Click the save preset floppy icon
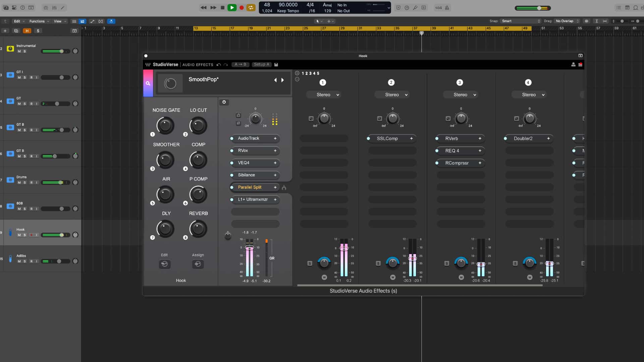The image size is (644, 362). click(276, 65)
